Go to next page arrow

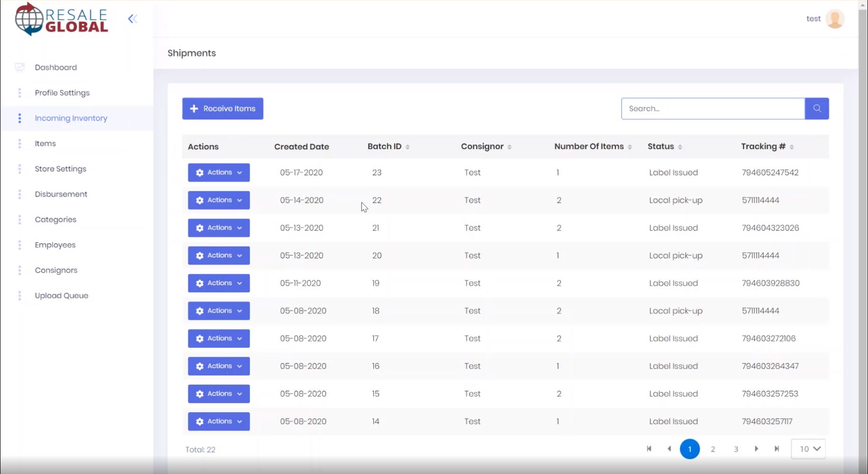(756, 449)
